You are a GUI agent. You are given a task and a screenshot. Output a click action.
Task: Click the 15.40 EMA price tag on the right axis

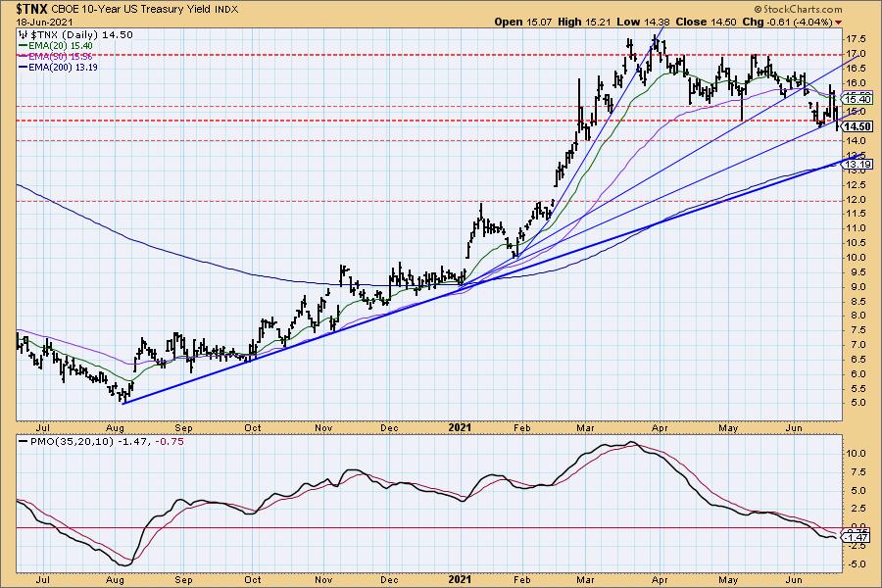[858, 100]
